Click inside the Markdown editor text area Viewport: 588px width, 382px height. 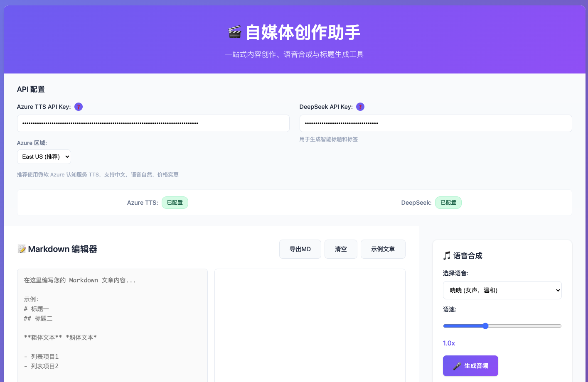coord(112,324)
